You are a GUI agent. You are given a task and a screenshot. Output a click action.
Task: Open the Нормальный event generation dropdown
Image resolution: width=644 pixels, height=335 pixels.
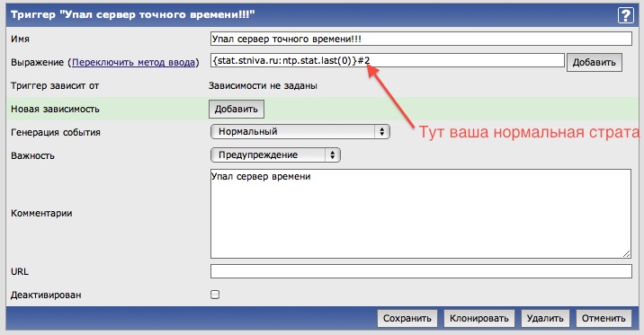(x=300, y=132)
